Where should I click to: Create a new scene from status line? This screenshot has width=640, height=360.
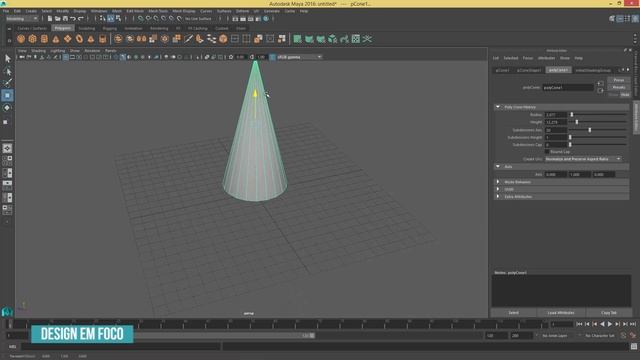coord(50,19)
